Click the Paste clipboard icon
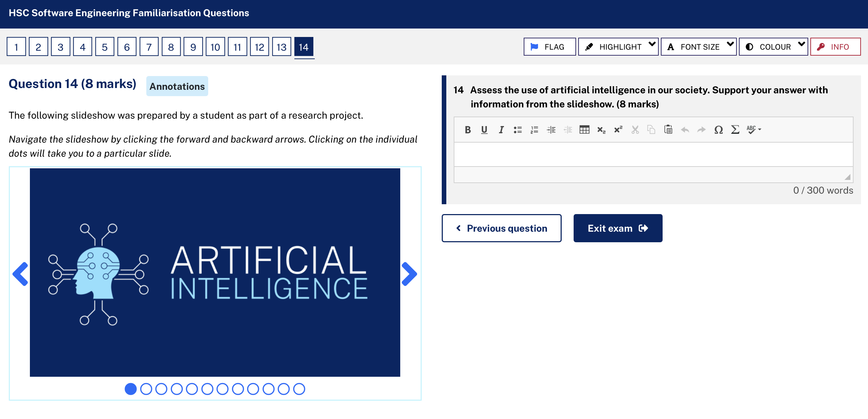This screenshot has height=419, width=868. click(668, 130)
